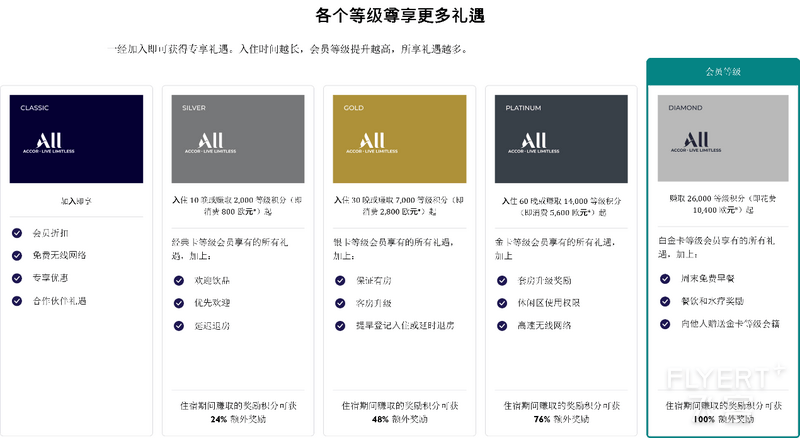Viewport: 800px width, 438px height.
Task: Click the 周末免费早餐 benefit text
Action: (707, 279)
